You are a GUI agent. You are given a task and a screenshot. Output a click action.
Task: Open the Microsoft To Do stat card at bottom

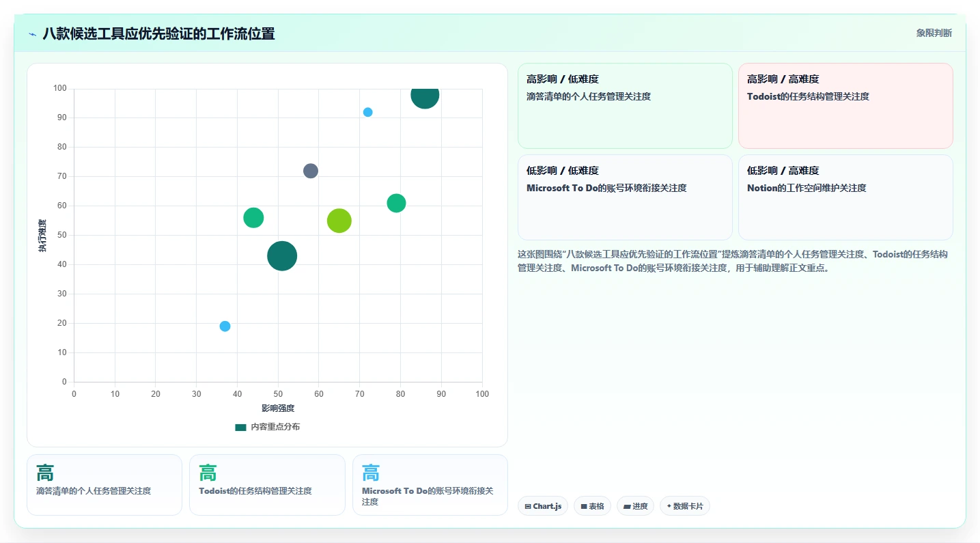coord(430,485)
